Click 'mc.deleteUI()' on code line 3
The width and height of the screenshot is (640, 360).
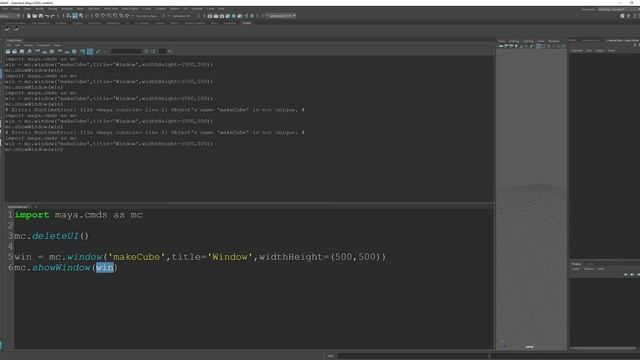[x=51, y=236]
